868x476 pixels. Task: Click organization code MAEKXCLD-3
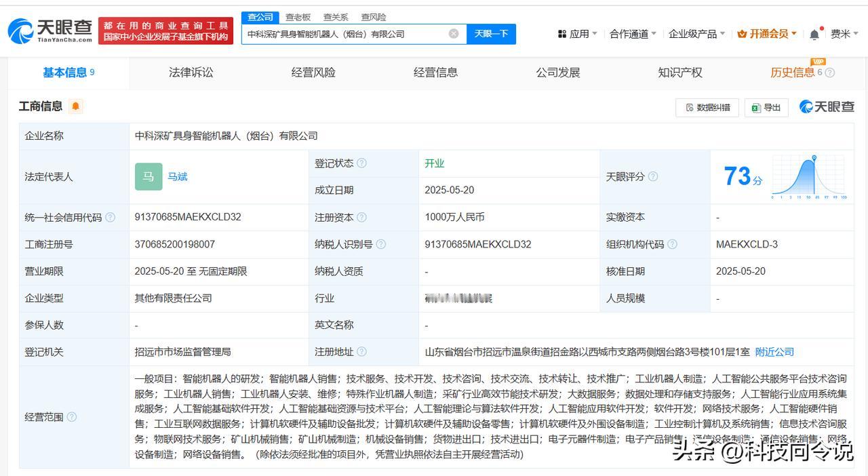747,244
